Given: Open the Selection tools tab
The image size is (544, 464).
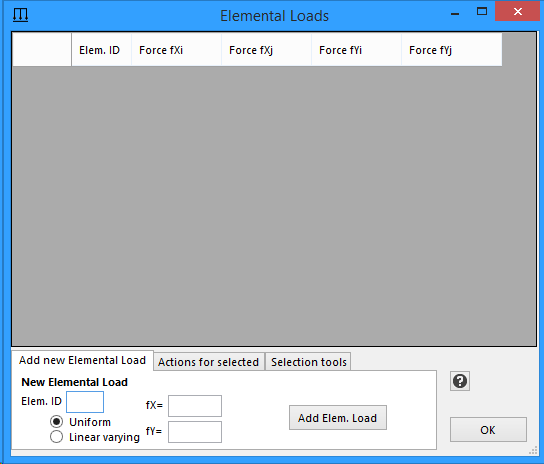Looking at the screenshot, I should [x=308, y=362].
